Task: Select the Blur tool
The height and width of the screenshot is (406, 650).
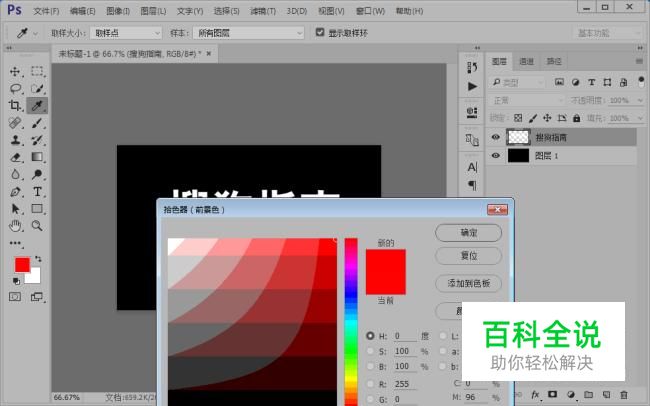Action: (15, 174)
